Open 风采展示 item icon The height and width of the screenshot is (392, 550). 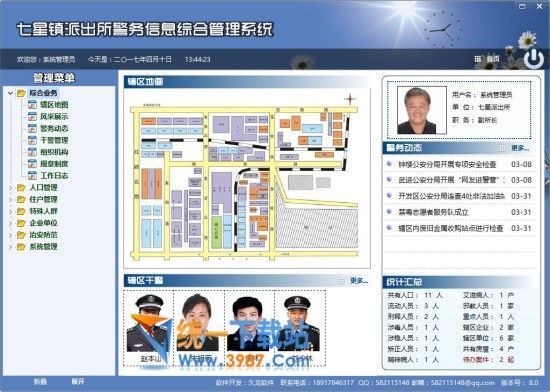pos(32,116)
